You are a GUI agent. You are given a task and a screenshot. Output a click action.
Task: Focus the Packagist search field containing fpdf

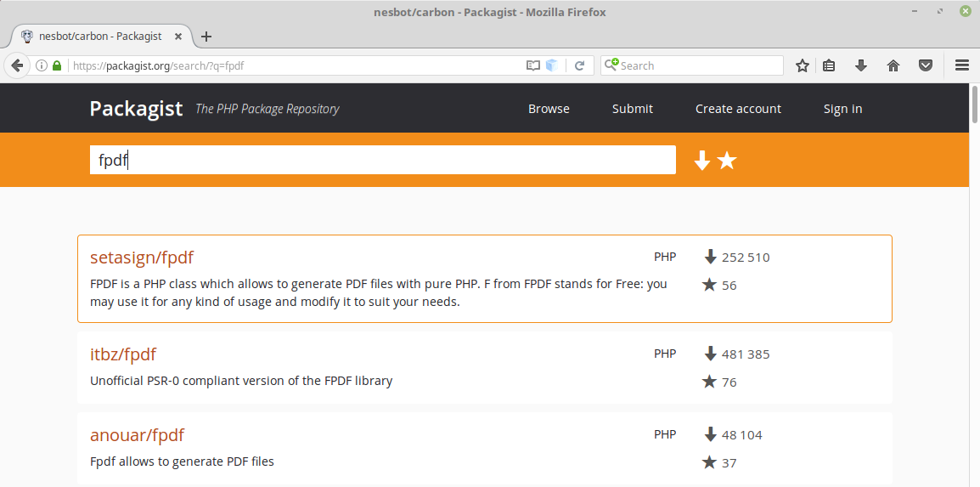point(382,160)
